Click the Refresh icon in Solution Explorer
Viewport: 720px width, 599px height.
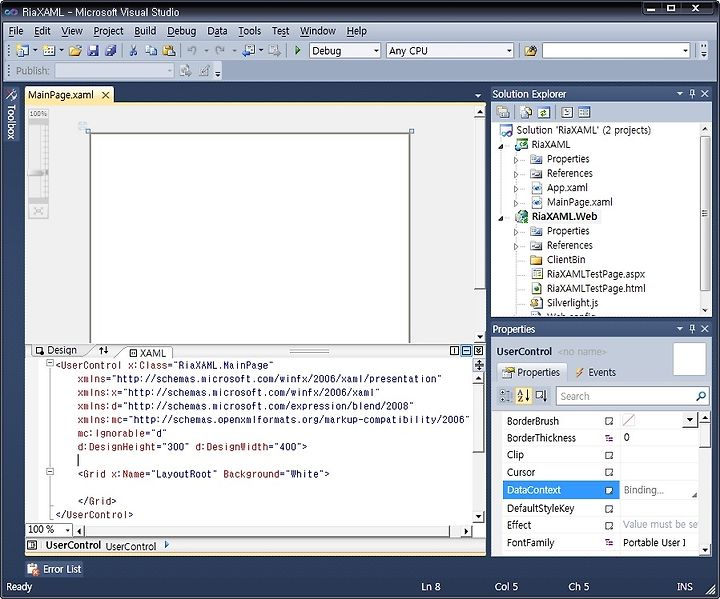tap(544, 112)
